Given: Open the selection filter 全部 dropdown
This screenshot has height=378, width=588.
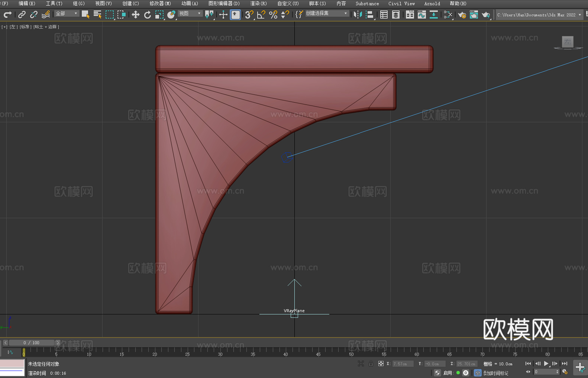Looking at the screenshot, I should [x=67, y=13].
